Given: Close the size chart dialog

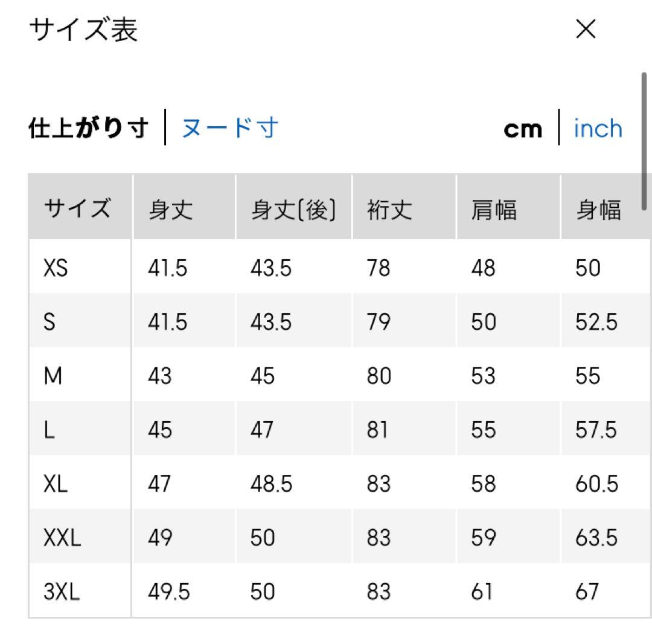Looking at the screenshot, I should 586,29.
